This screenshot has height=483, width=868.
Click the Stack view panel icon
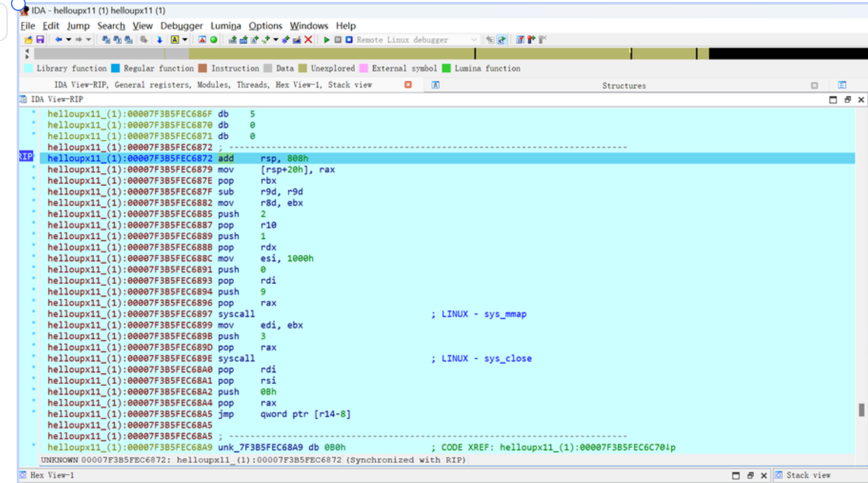coord(779,475)
